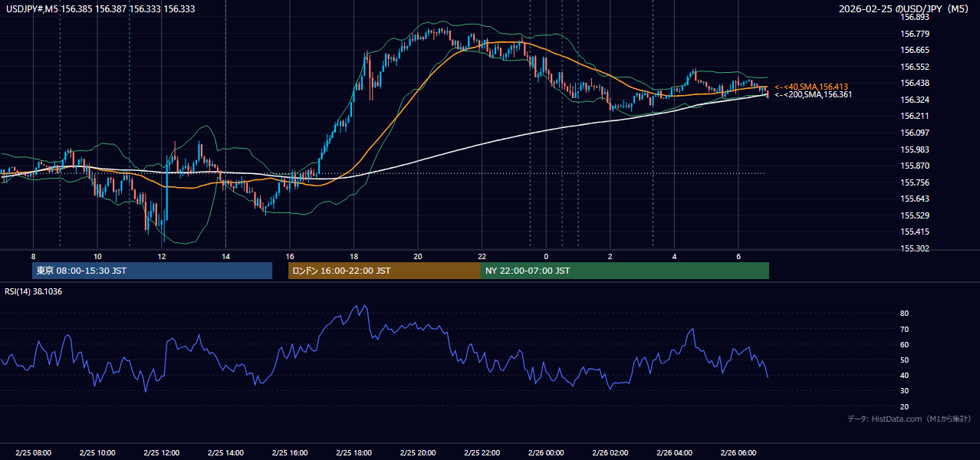Viewport: 980px width, 460px height.
Task: Click the 2/25 14:00 date label
Action: [225, 453]
